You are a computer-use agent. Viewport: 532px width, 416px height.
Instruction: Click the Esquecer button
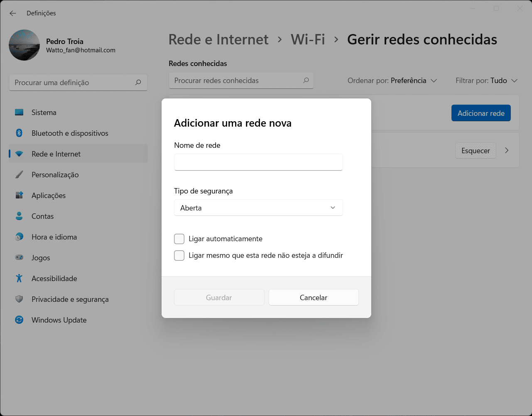[476, 151]
